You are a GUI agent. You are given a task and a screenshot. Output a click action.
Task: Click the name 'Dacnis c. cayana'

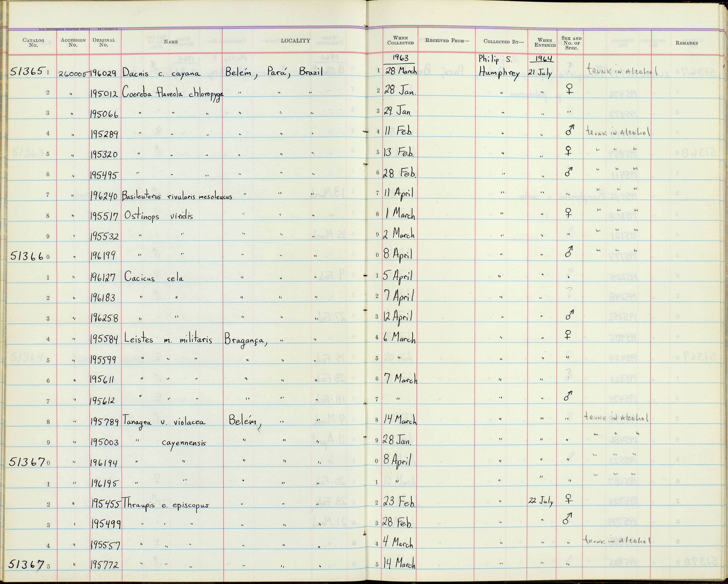pyautogui.click(x=162, y=73)
